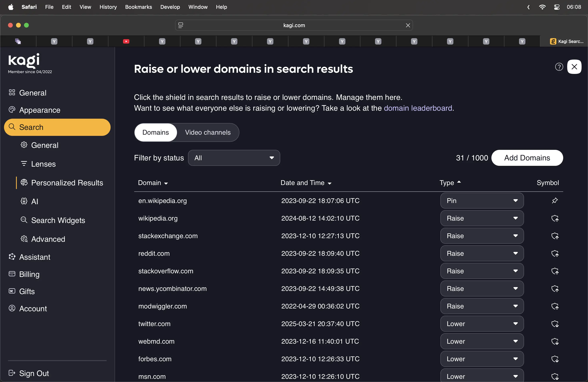The height and width of the screenshot is (382, 588).
Task: Click the pin symbol for en.wikipedia.org
Action: click(555, 201)
